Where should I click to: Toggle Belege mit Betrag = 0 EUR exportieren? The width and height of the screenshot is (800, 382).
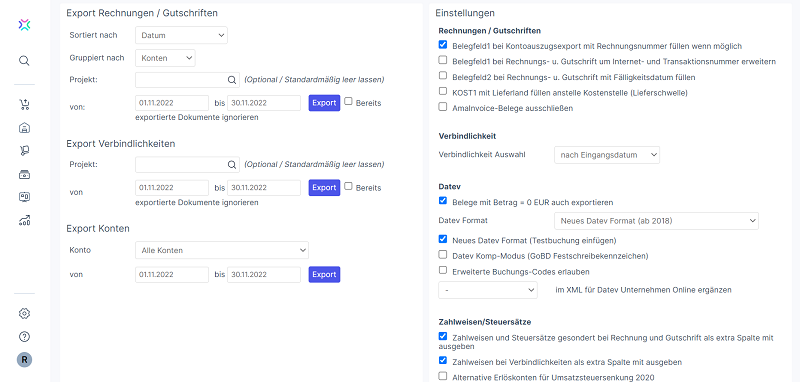click(x=443, y=201)
